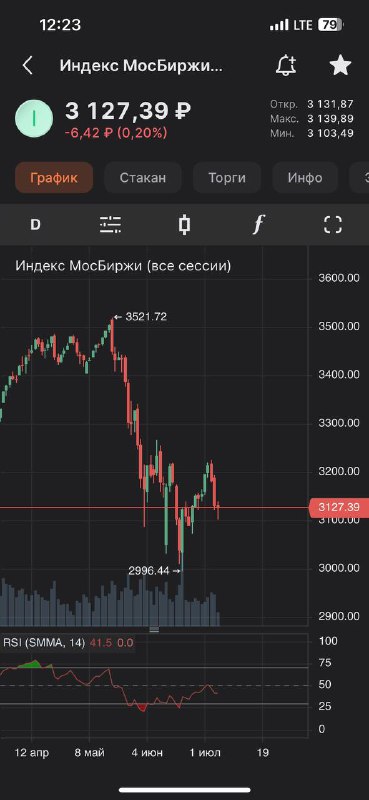
Task: Tap the green index logo circle
Action: coord(34,118)
